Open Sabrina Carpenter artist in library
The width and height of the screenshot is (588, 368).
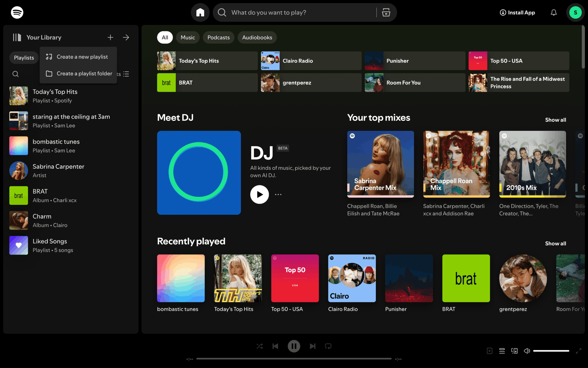coord(71,171)
